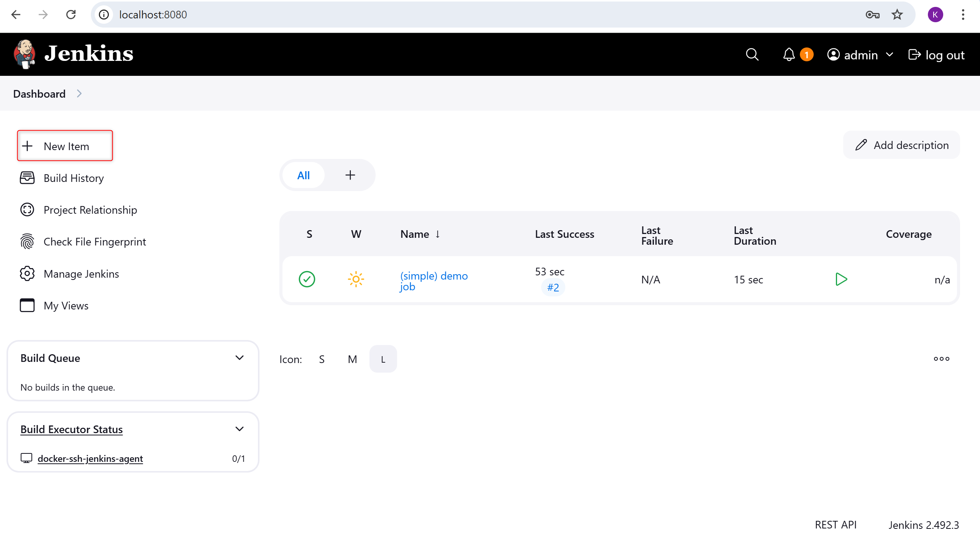Set icon size to S

coord(322,359)
